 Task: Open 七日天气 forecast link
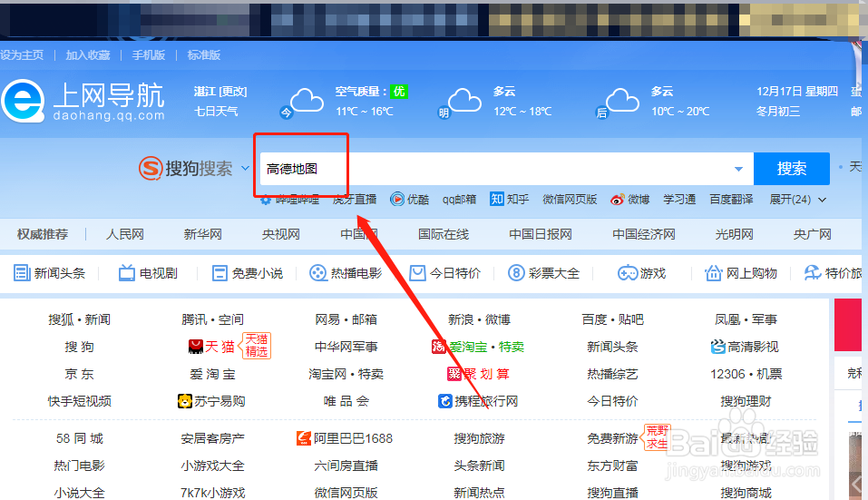click(x=216, y=112)
